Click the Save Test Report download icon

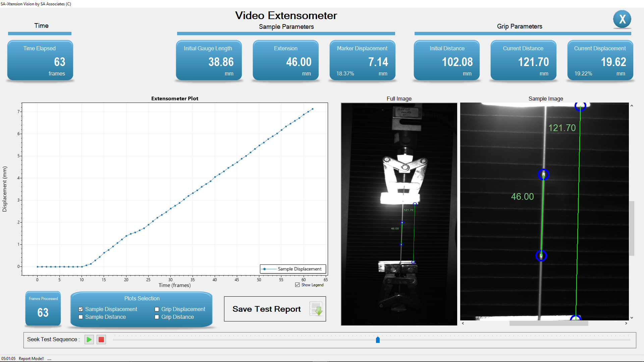316,309
